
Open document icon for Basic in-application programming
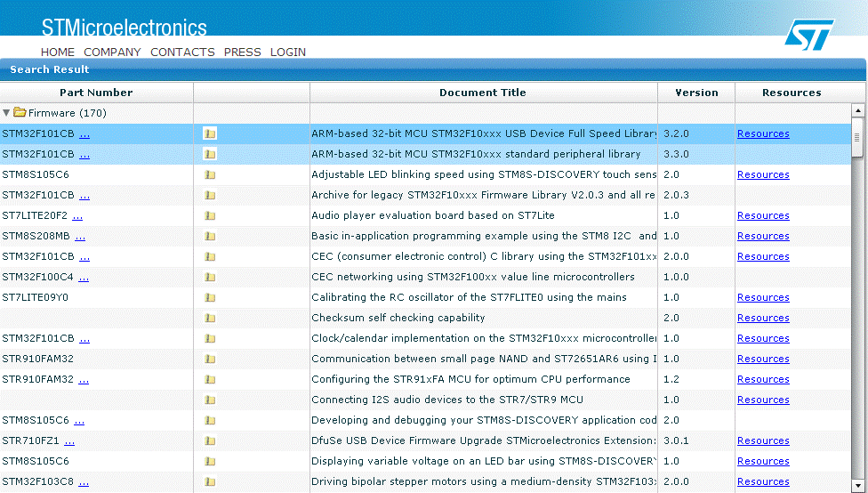pyautogui.click(x=210, y=236)
